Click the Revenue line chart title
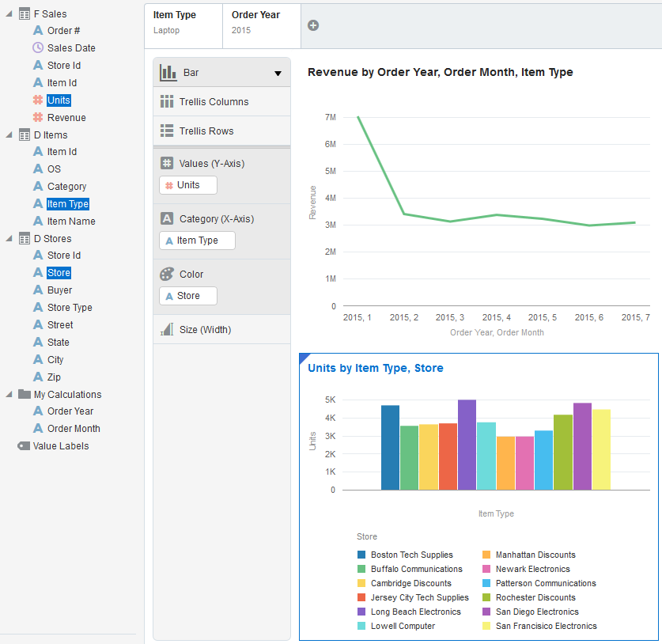Viewport: 662px width, 644px height. point(440,72)
